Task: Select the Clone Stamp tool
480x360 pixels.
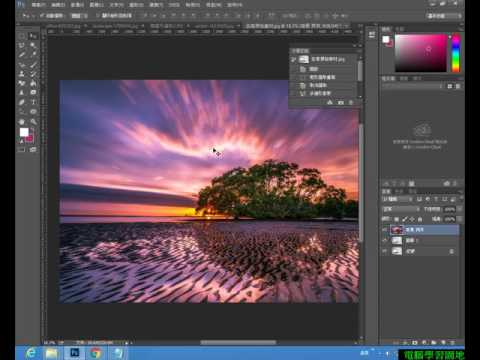Action: (22, 74)
